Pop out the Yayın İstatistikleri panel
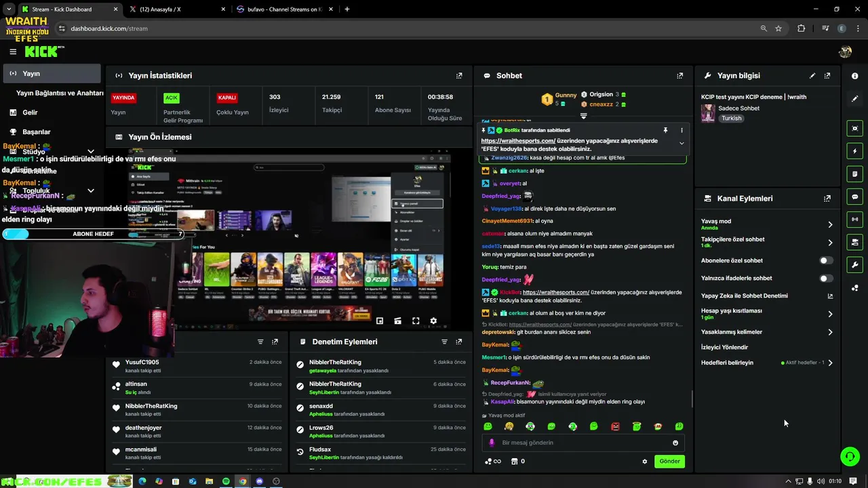This screenshot has height=488, width=868. click(x=459, y=76)
